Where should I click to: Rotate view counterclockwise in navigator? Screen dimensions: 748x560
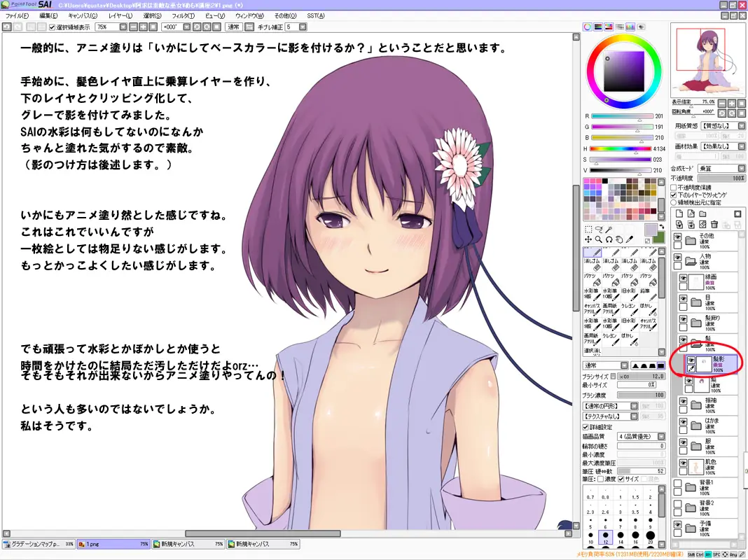(722, 113)
